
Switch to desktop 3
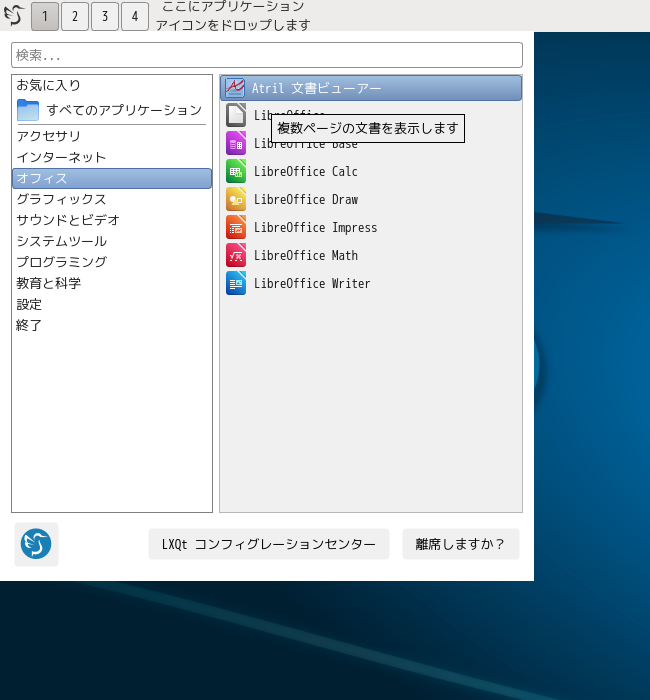[105, 16]
